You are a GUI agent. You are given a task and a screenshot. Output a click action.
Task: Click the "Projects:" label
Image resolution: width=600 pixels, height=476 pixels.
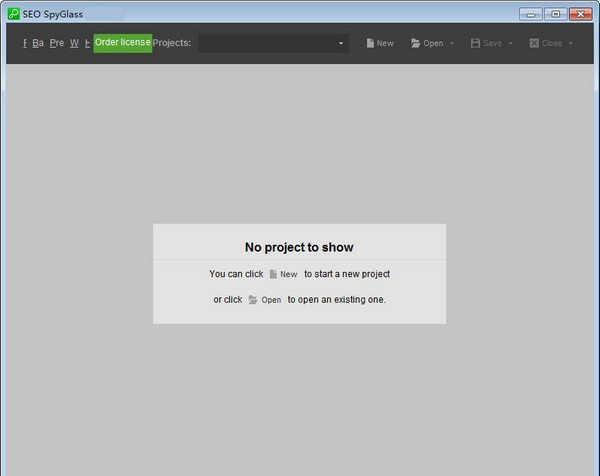tap(171, 43)
